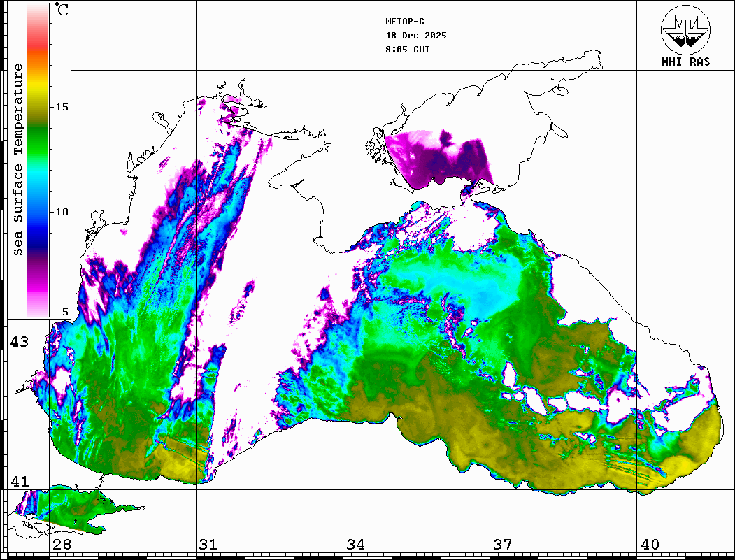
Task: Click latitude label 41
Action: tap(18, 482)
